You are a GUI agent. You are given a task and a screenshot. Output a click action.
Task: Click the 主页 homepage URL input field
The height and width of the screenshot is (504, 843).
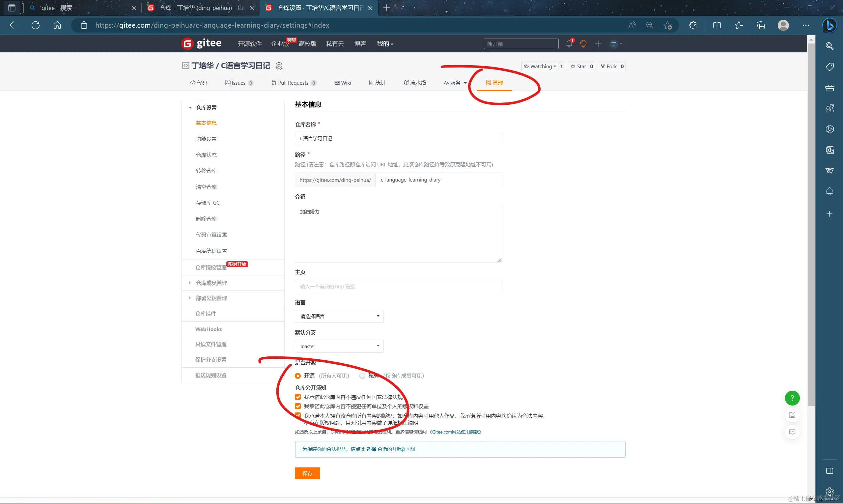398,286
